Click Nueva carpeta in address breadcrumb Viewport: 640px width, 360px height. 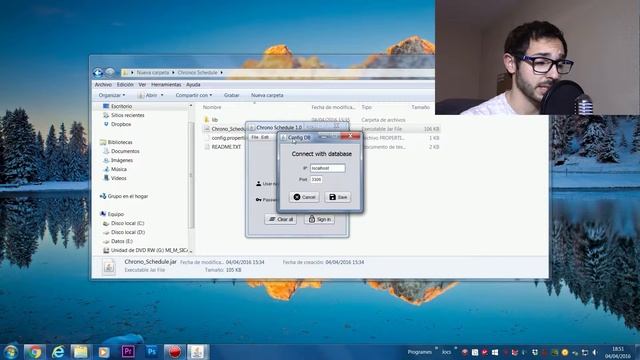pos(153,73)
